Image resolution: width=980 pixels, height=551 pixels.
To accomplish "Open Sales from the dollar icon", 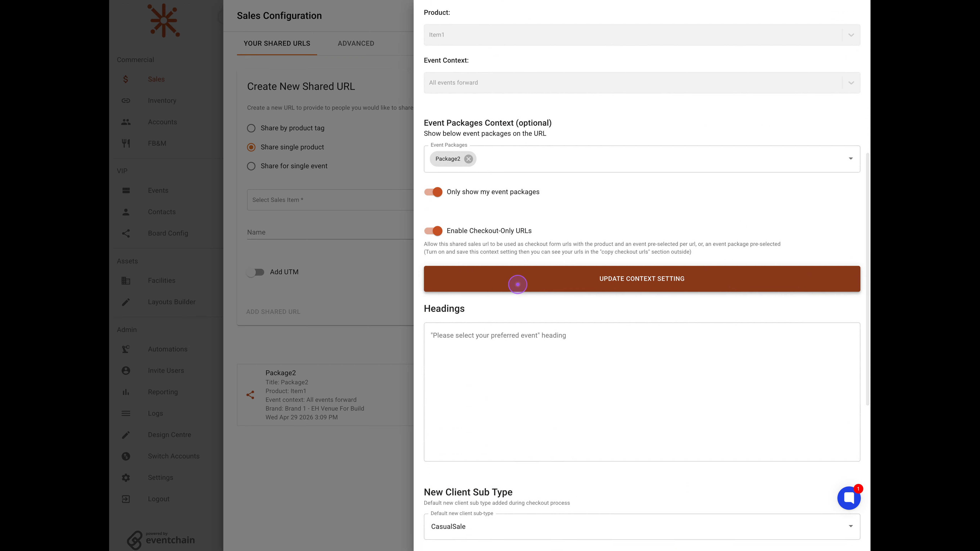I will pyautogui.click(x=126, y=79).
